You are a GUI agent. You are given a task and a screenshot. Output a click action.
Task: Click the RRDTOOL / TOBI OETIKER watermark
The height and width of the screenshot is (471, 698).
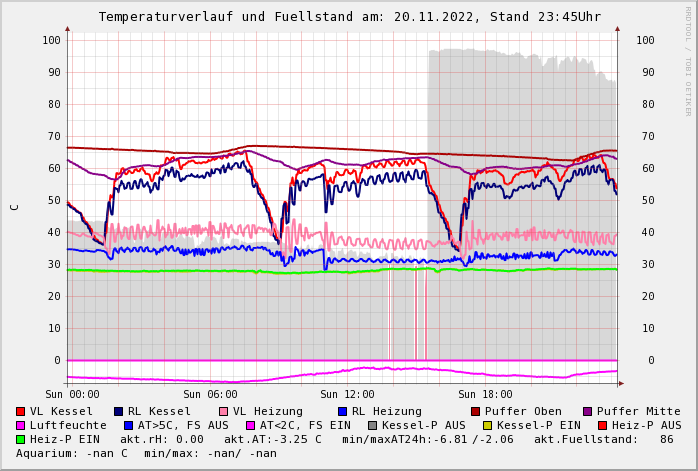point(688,60)
